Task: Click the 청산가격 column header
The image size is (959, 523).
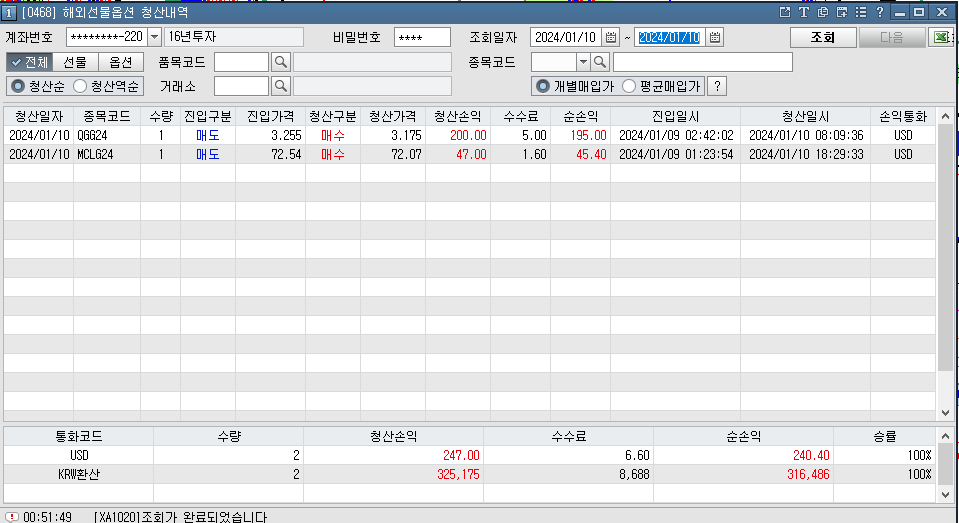Action: coord(393,116)
